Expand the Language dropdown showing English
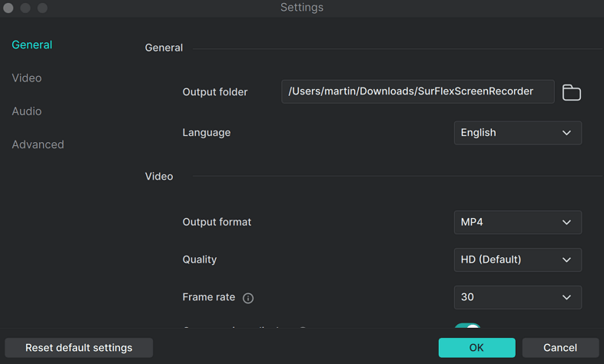Screen dimensions: 604x364 pos(518,133)
